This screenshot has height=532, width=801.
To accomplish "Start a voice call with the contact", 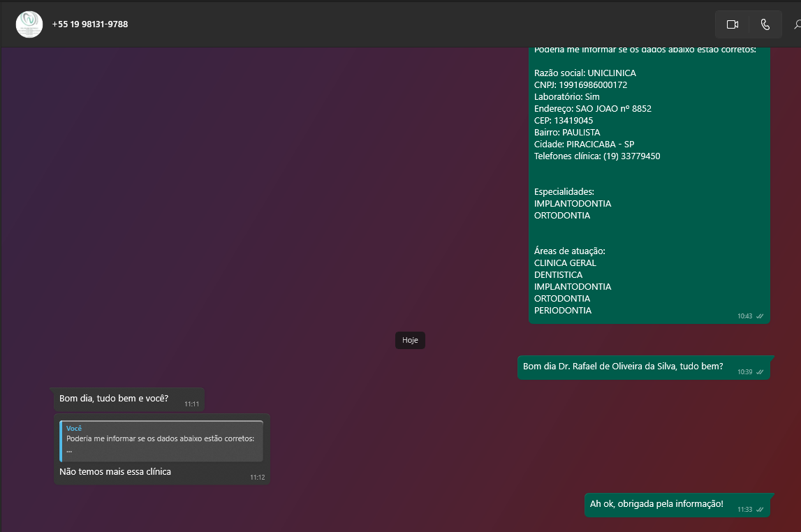I will coord(765,24).
